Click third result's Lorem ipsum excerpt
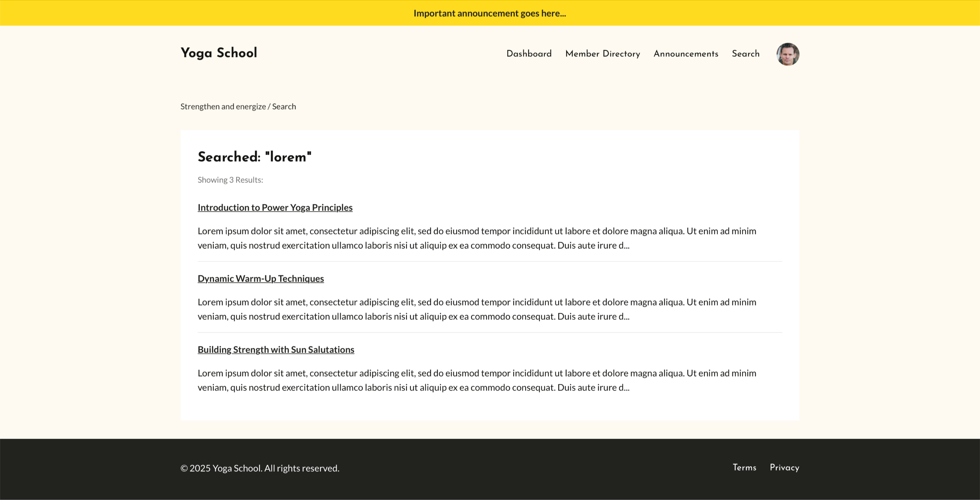 [x=477, y=380]
